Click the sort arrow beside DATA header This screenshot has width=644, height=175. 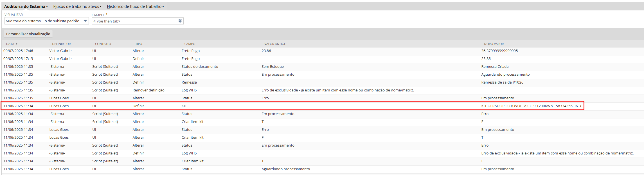(17, 44)
